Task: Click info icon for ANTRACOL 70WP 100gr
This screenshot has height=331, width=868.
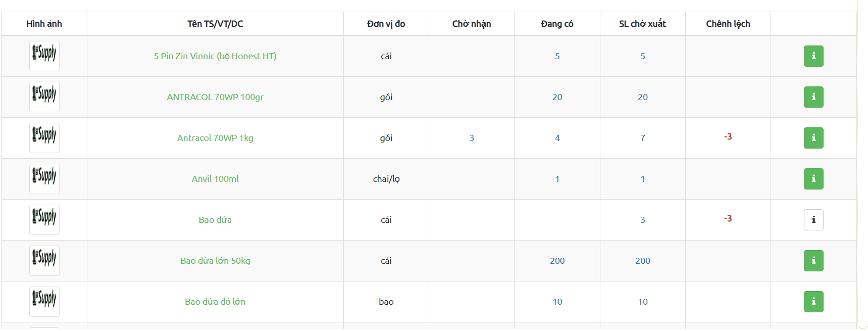Action: click(x=813, y=97)
